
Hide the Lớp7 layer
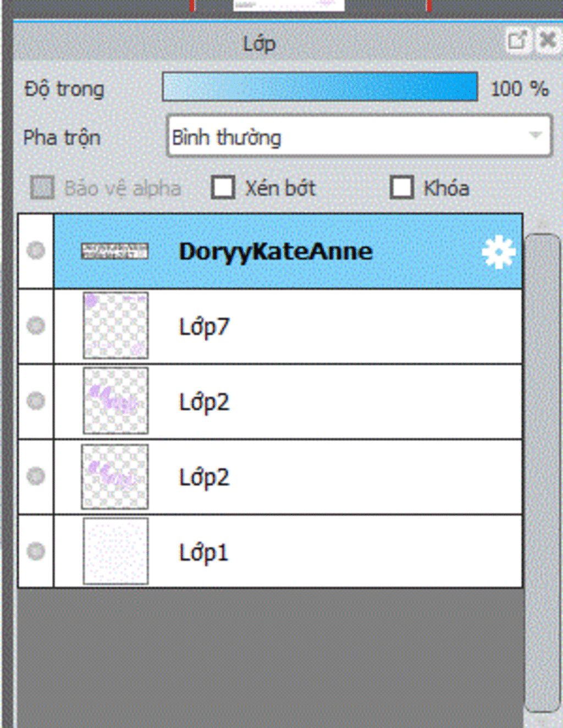tap(36, 325)
